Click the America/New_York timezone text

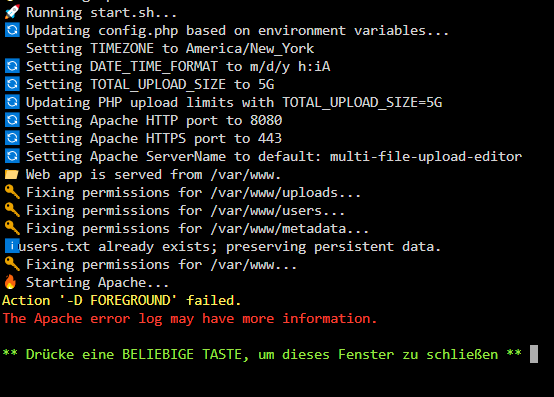(250, 48)
